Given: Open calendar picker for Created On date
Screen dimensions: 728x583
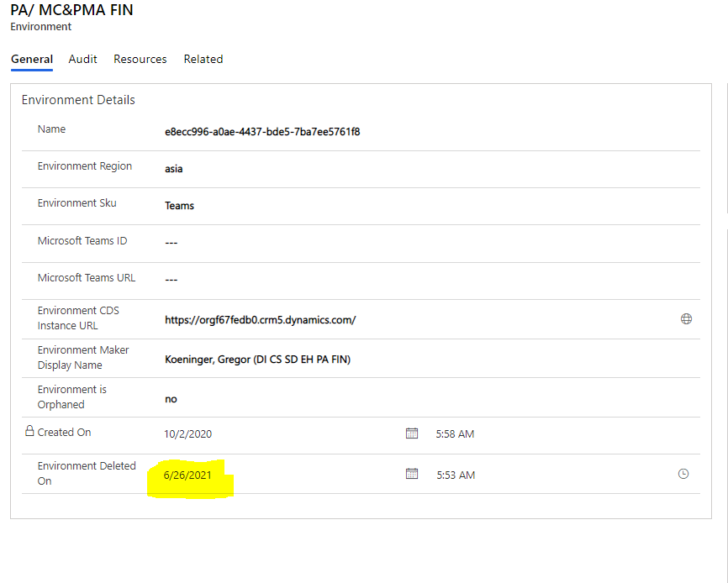Looking at the screenshot, I should click(412, 433).
